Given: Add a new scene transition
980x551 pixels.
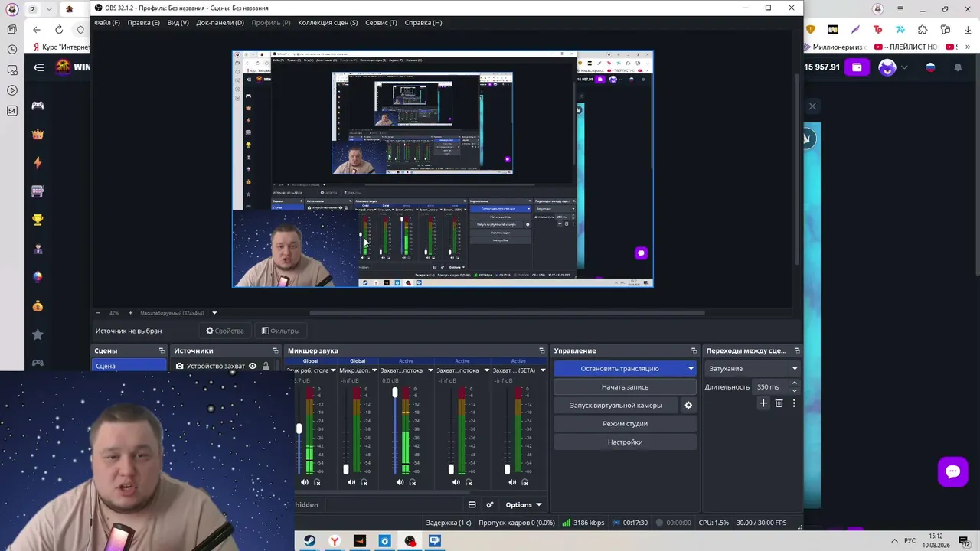Looking at the screenshot, I should click(763, 403).
